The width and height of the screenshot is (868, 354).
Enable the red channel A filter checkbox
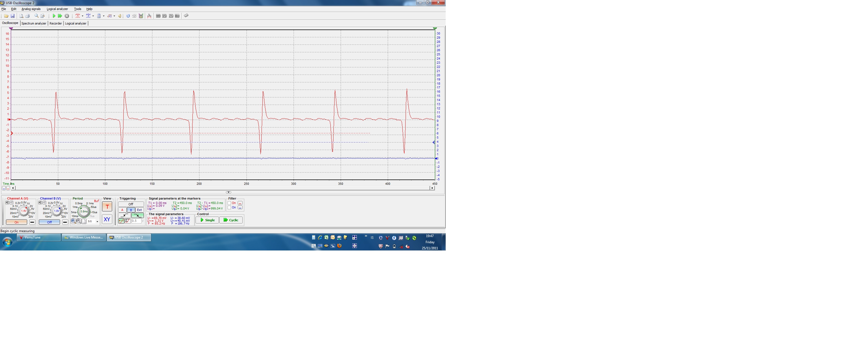point(229,203)
